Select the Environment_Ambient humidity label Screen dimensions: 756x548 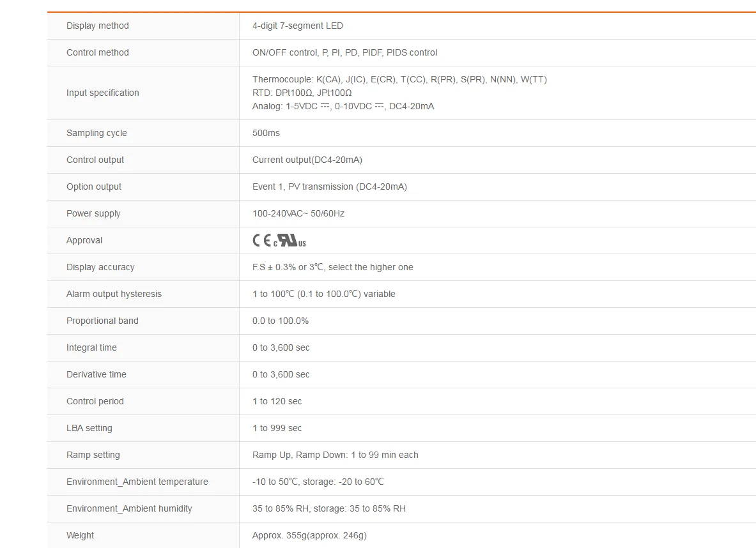point(129,508)
